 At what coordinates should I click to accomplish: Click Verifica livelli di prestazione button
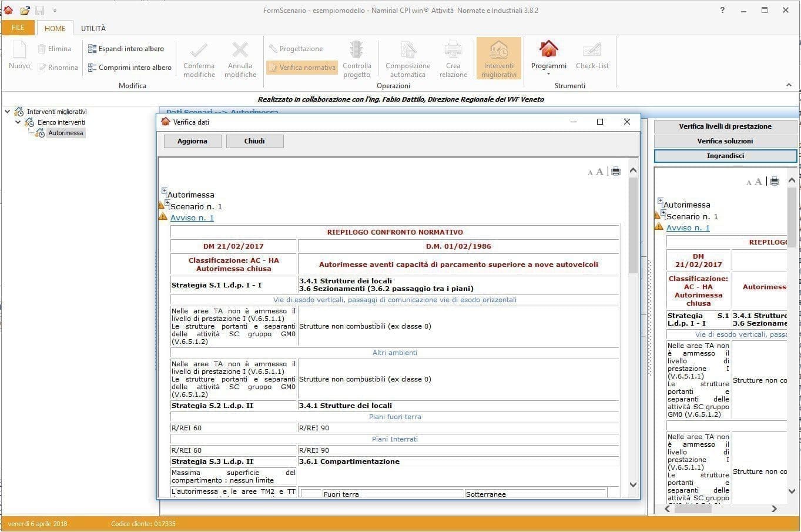(725, 126)
